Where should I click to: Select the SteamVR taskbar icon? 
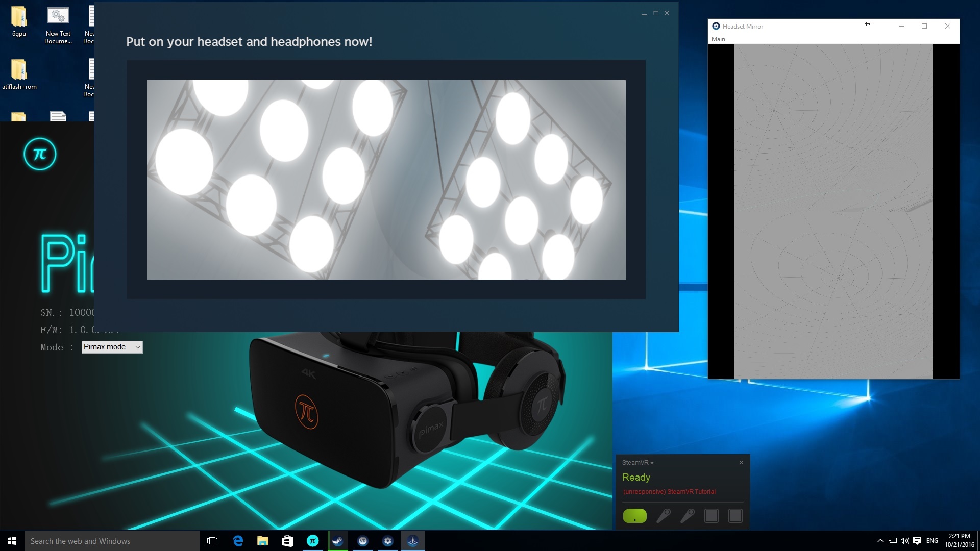pos(363,541)
